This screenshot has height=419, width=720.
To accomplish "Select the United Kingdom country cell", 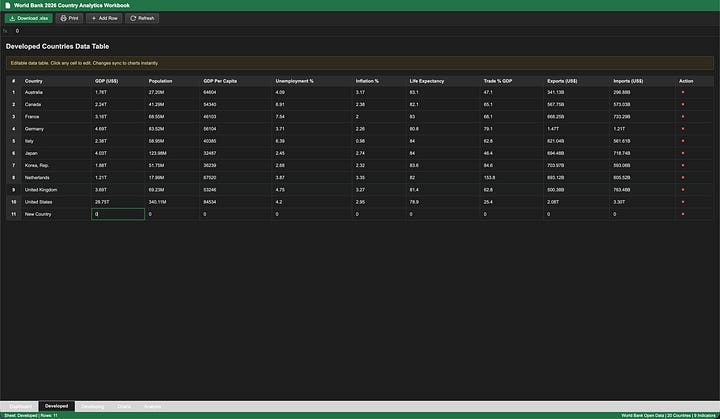I will pyautogui.click(x=56, y=190).
